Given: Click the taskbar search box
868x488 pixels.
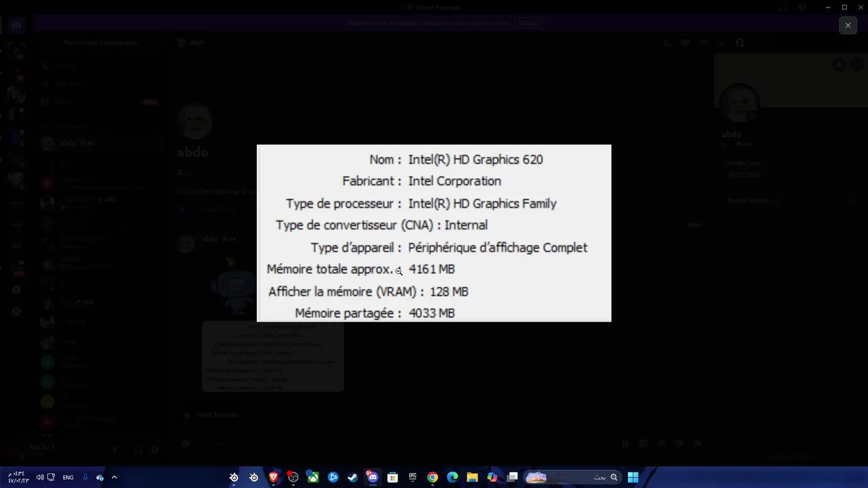Looking at the screenshot, I should (x=573, y=477).
